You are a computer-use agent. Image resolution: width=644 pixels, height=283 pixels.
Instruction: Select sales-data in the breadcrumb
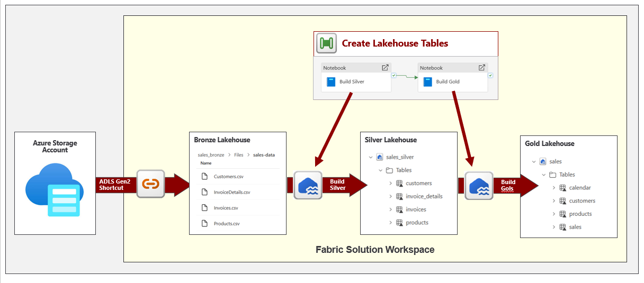click(x=264, y=155)
